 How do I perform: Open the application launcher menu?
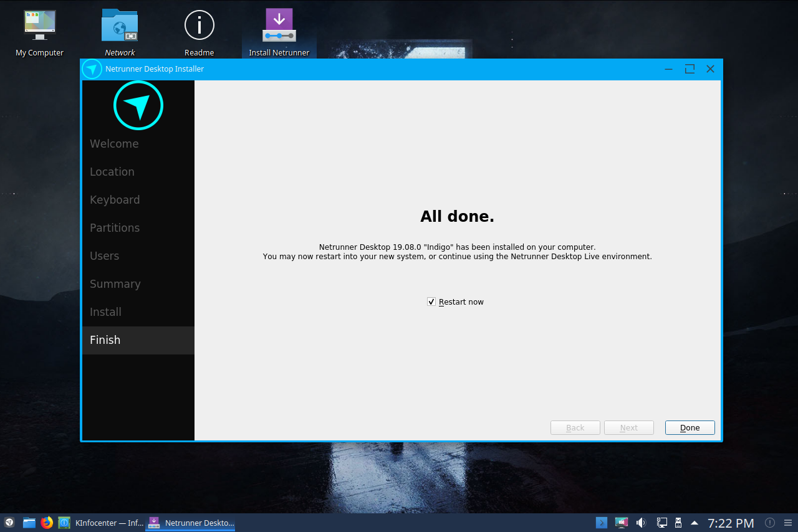9,522
